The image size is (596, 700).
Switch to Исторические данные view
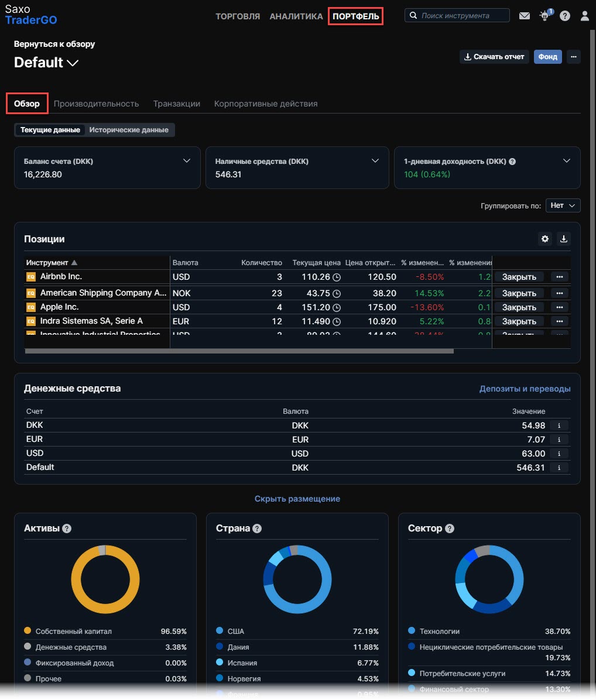pyautogui.click(x=129, y=130)
